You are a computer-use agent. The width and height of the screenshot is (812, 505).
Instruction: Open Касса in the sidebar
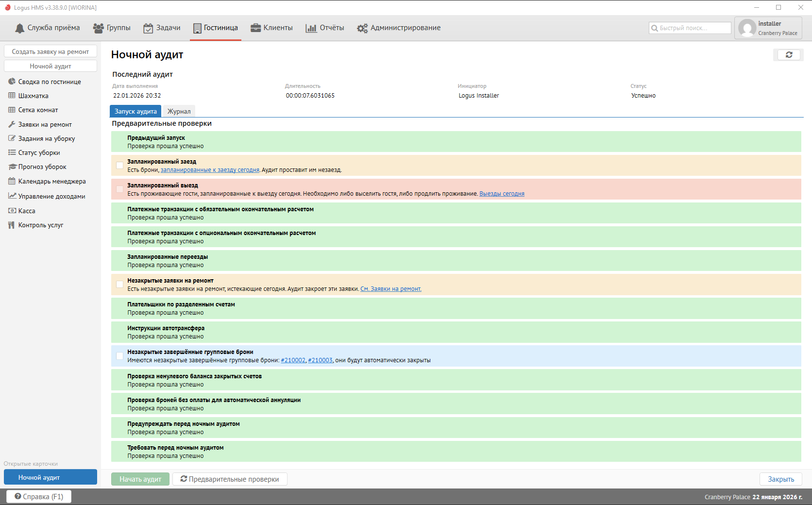click(x=27, y=211)
